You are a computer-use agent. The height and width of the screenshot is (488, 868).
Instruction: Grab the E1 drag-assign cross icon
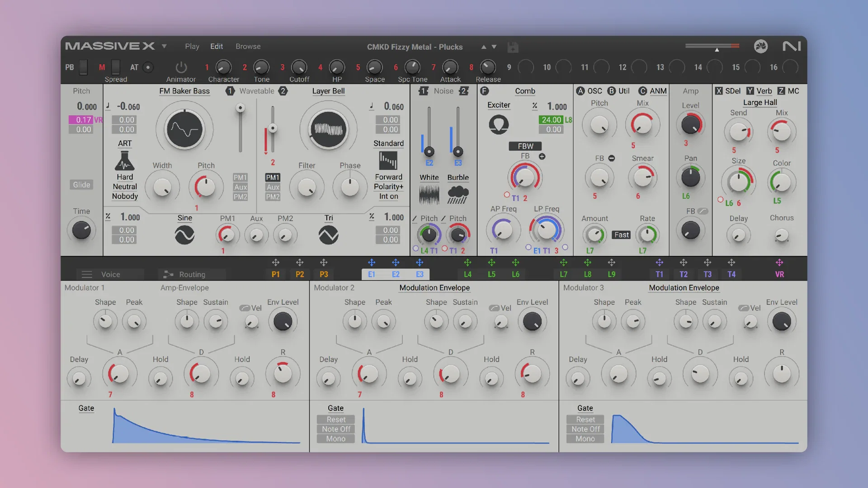point(372,263)
